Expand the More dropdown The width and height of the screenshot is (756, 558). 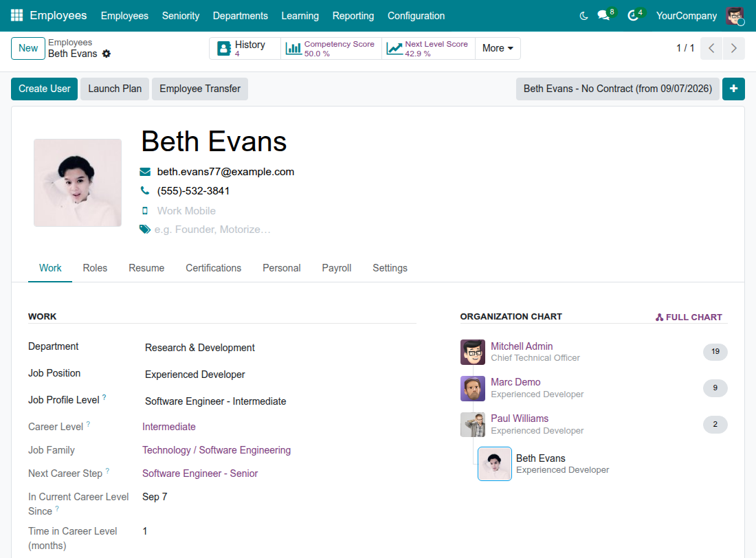click(x=498, y=48)
